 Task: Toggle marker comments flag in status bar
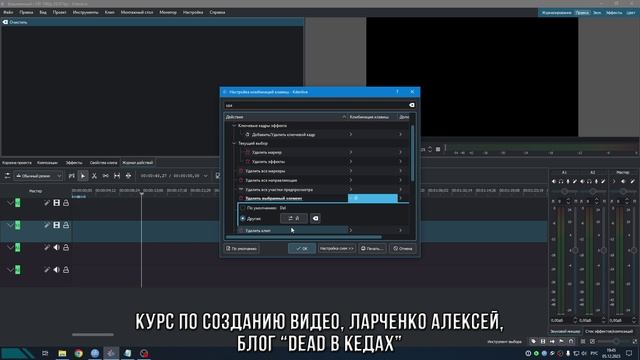[562, 341]
